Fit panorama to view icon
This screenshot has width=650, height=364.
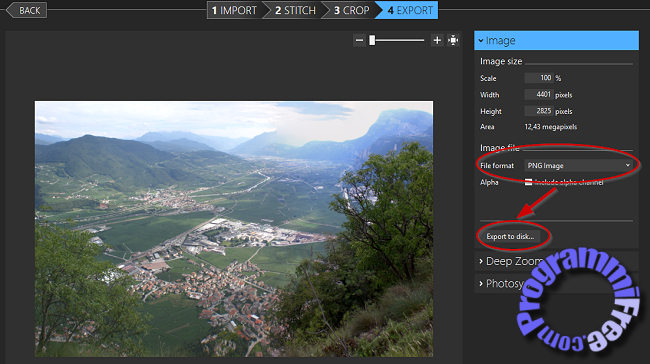pos(453,40)
